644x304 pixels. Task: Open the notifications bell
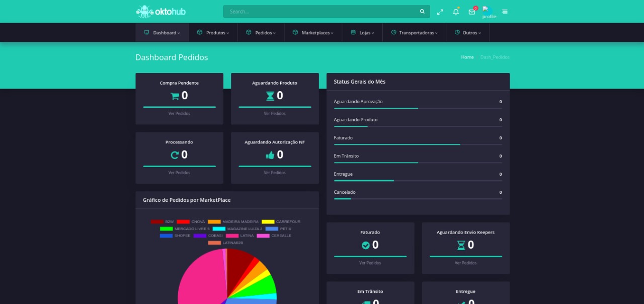tap(456, 12)
